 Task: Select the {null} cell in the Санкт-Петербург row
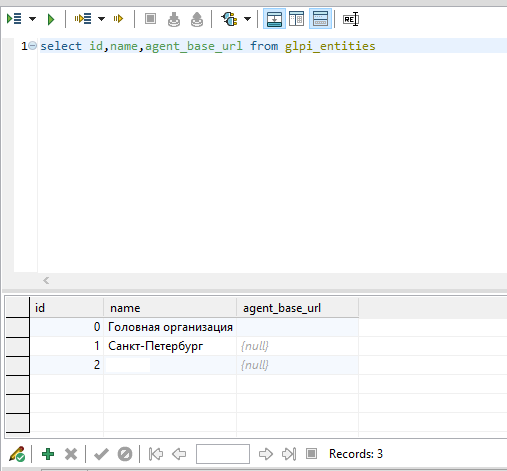(298, 346)
